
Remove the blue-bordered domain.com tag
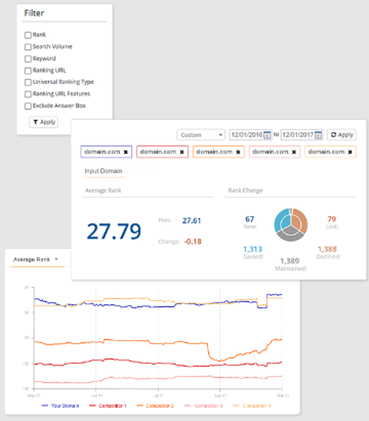pos(126,152)
